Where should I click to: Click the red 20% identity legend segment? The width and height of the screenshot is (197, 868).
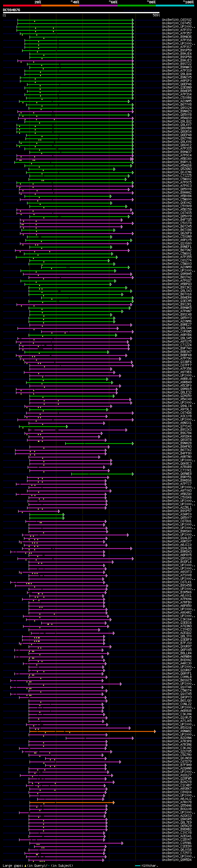coord(22,6)
